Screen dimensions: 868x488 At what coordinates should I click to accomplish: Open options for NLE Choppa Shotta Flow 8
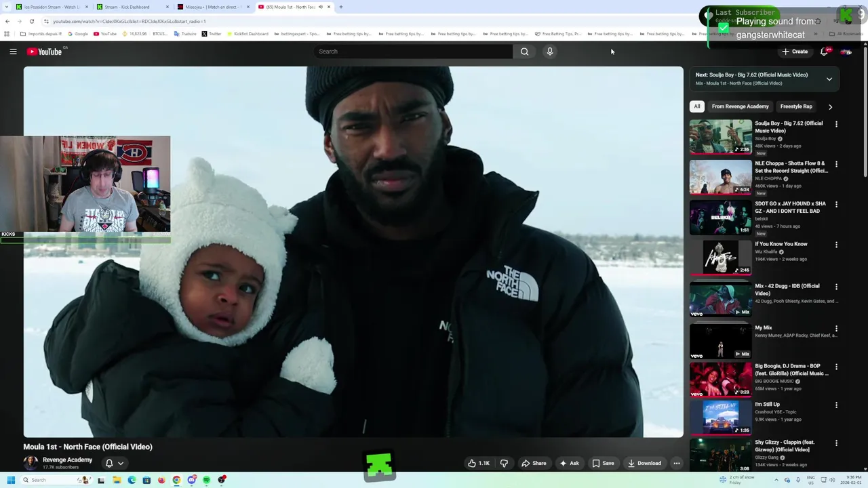click(836, 164)
